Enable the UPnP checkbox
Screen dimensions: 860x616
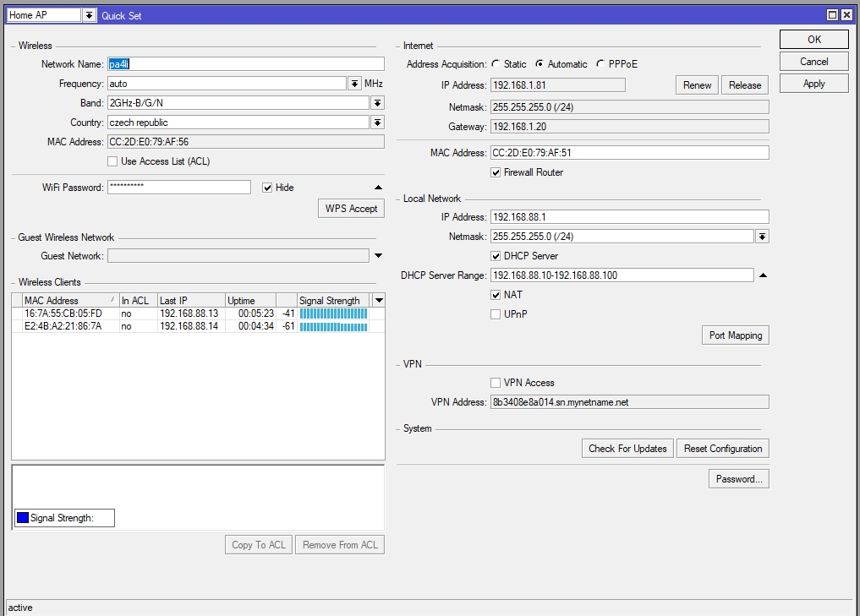(x=496, y=314)
